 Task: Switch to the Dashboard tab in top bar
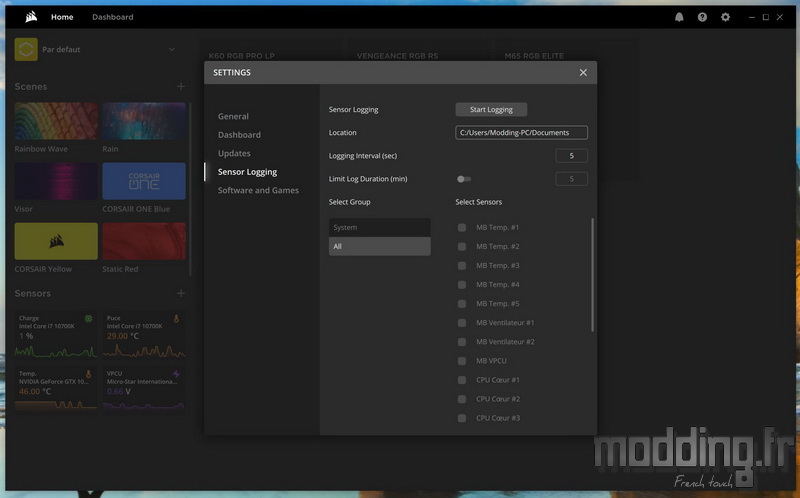(x=113, y=17)
